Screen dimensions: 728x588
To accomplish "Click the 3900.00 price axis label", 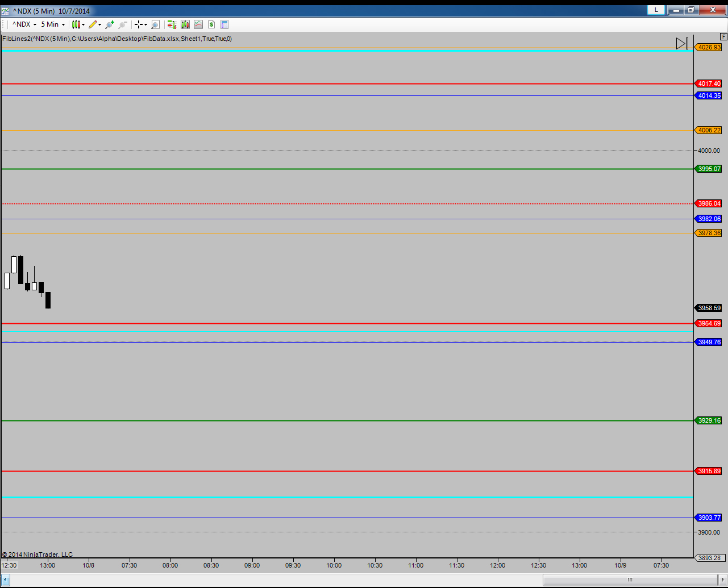I will coord(709,532).
